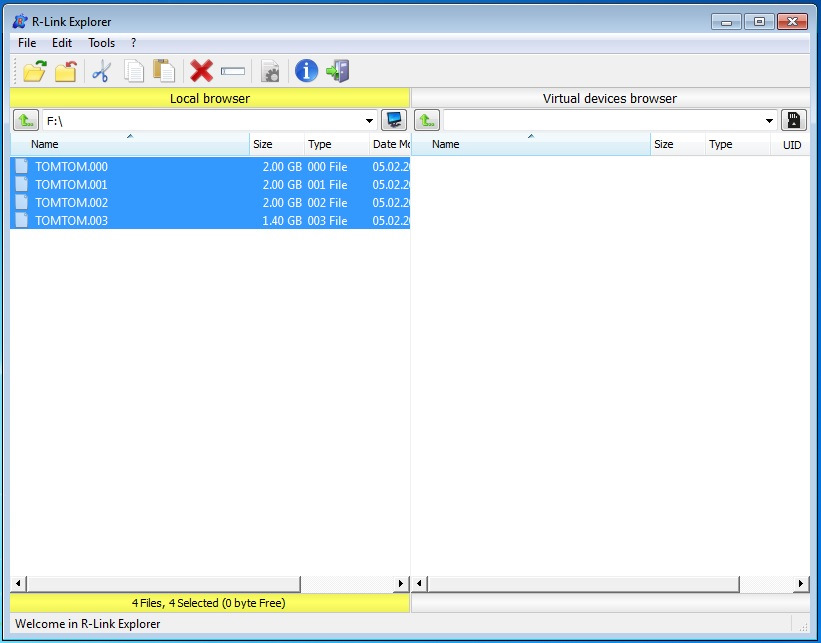Image resolution: width=821 pixels, height=643 pixels.
Task: Click Virtual devices scroll right arrow
Action: click(x=801, y=583)
